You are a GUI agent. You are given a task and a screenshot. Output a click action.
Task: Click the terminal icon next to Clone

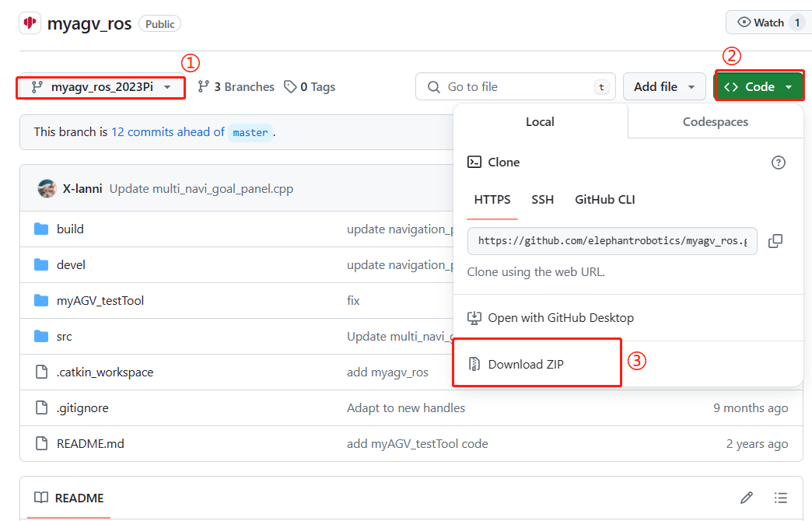click(474, 162)
